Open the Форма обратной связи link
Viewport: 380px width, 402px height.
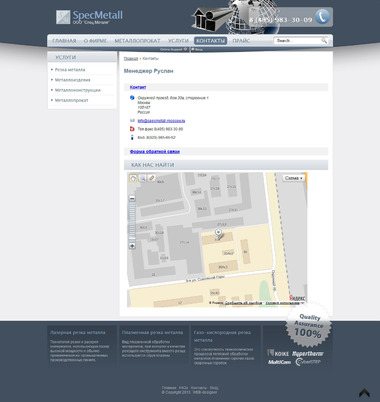[155, 152]
